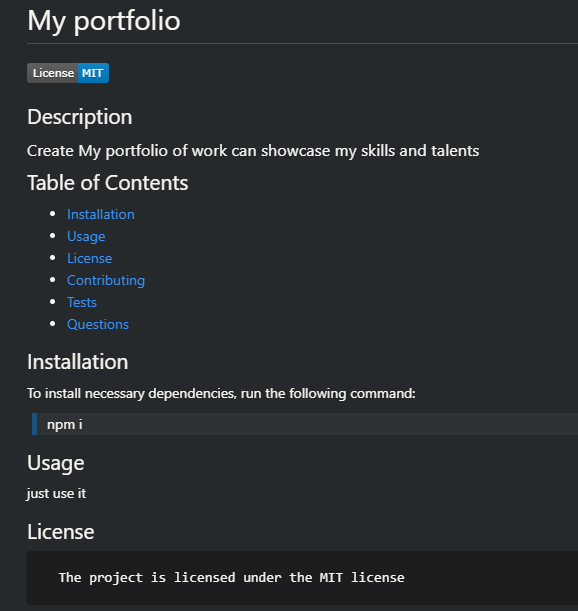Click the install dependencies instruction text
The height and width of the screenshot is (611, 578).
(221, 394)
